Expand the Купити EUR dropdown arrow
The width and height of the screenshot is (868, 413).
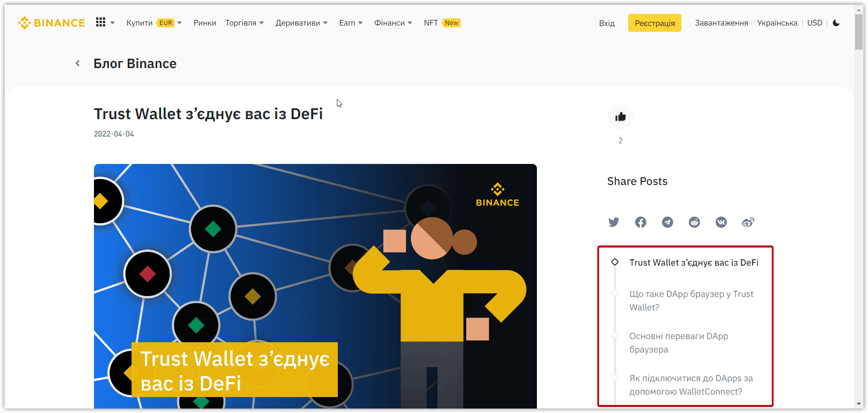pyautogui.click(x=179, y=23)
